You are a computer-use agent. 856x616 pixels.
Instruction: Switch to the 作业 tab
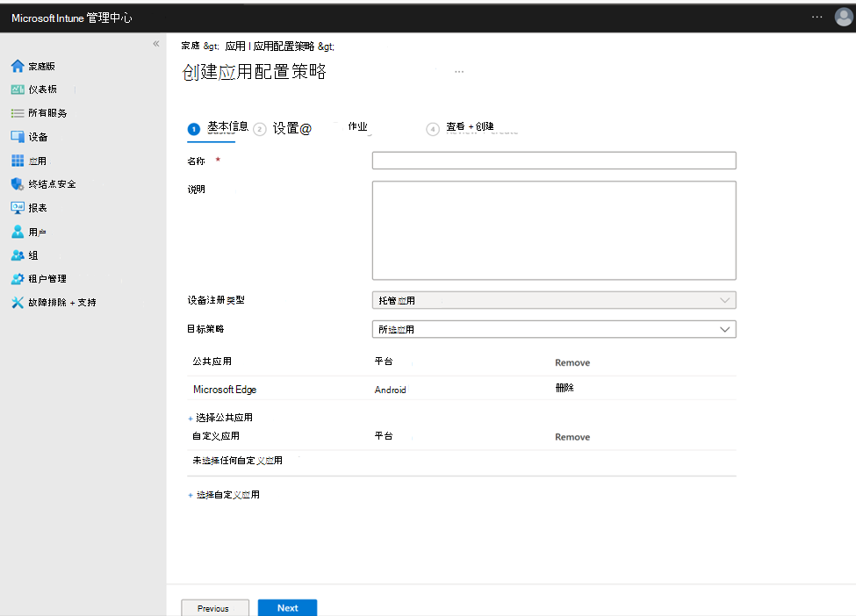coord(357,126)
